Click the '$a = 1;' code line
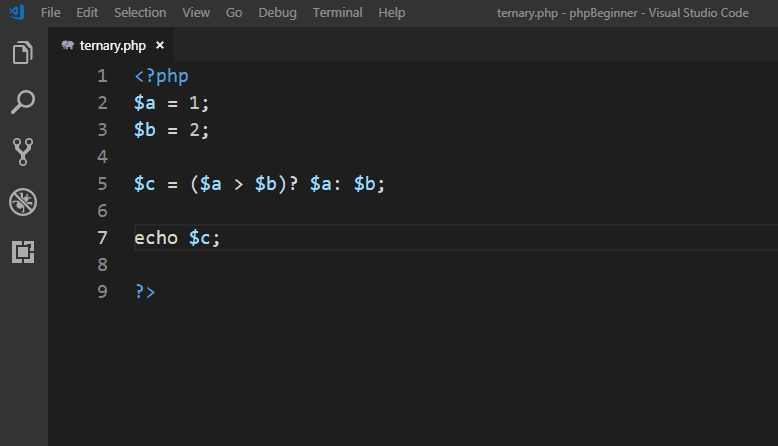 pyautogui.click(x=172, y=103)
